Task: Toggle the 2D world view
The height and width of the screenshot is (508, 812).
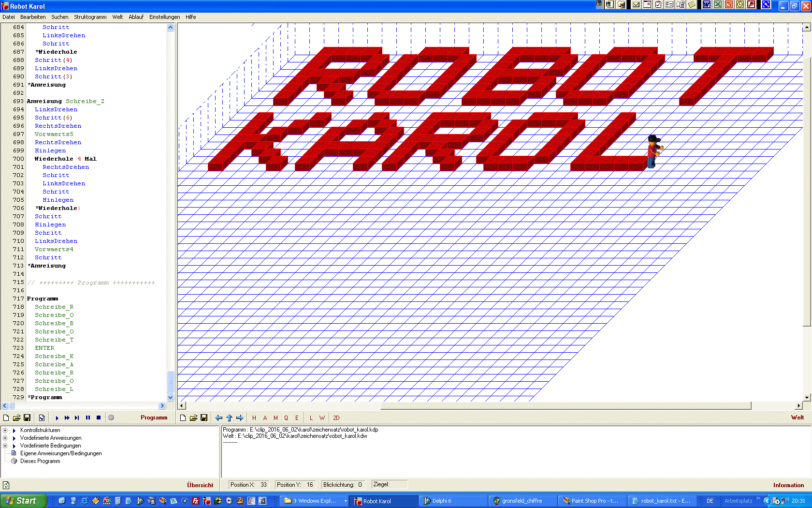Action: [x=336, y=418]
